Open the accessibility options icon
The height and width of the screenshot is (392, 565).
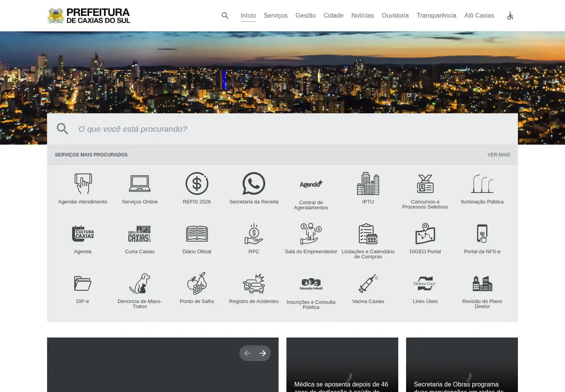coord(510,16)
